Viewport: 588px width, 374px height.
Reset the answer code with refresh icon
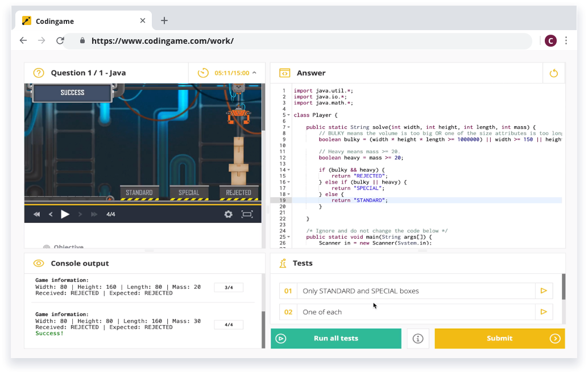pyautogui.click(x=554, y=73)
